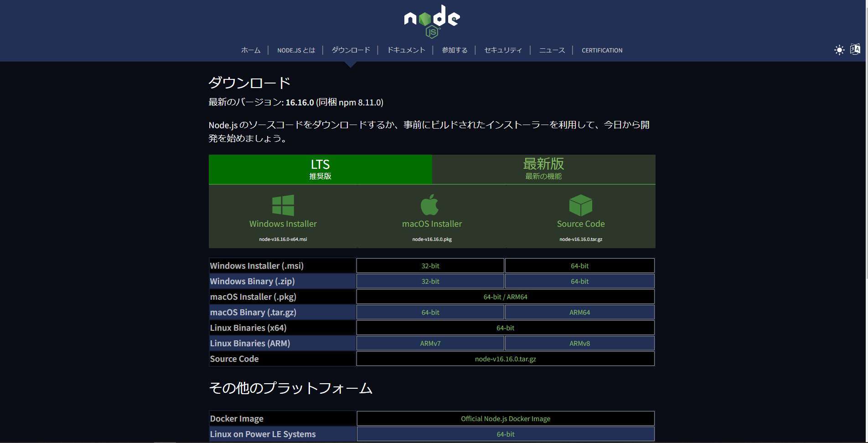Download node-v16.16.0.tar.gz in Source Code row
This screenshot has height=443, width=868.
pyautogui.click(x=506, y=359)
